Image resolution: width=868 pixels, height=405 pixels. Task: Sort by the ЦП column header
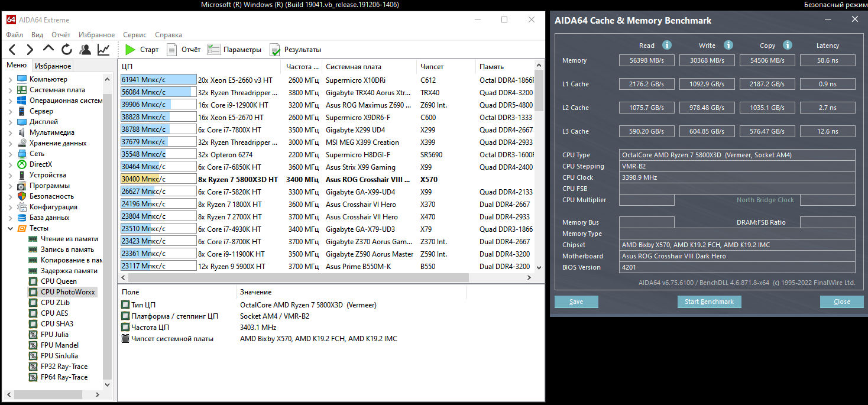point(199,67)
